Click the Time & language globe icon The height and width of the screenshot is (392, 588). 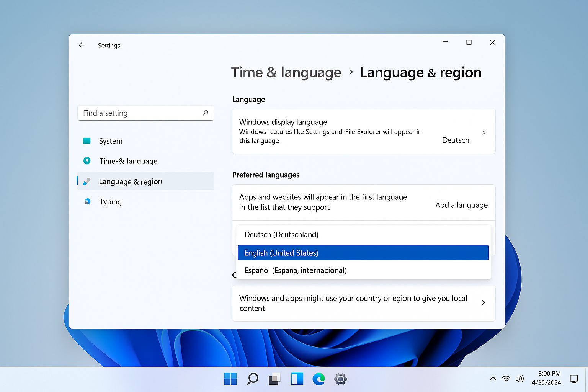pos(87,161)
